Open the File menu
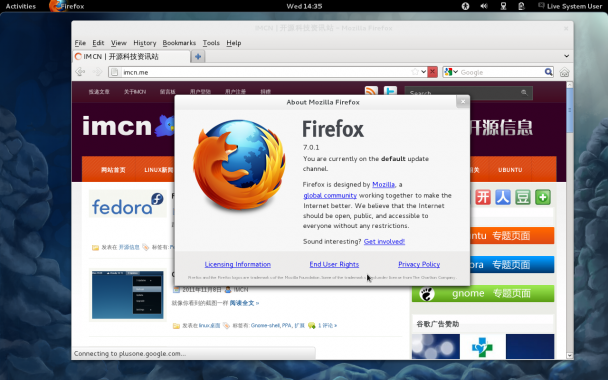This screenshot has width=608, height=380. tap(80, 43)
